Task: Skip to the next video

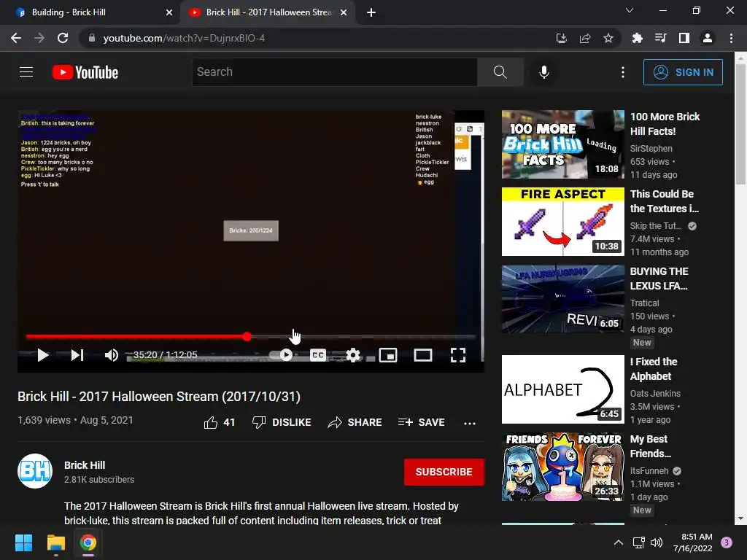Action: click(77, 355)
